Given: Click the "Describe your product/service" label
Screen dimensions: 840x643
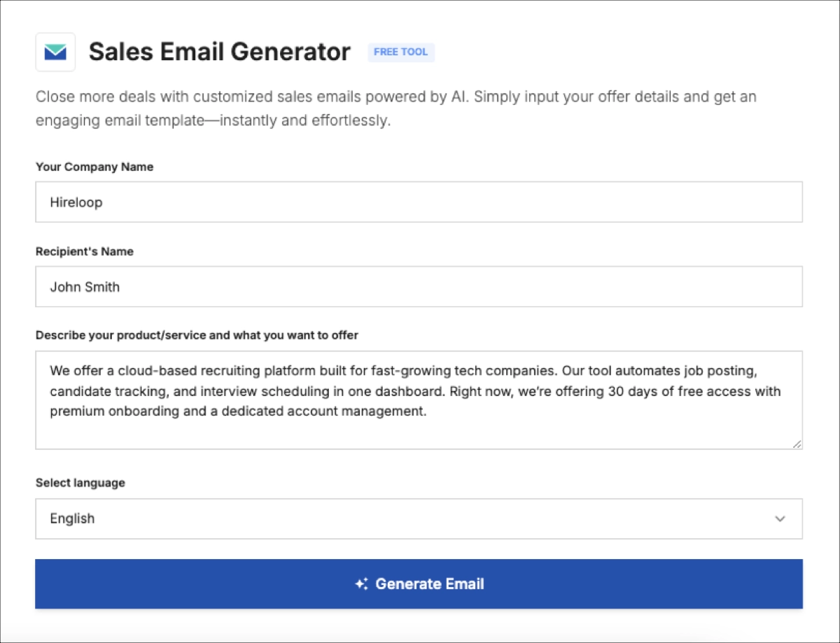Looking at the screenshot, I should tap(197, 335).
